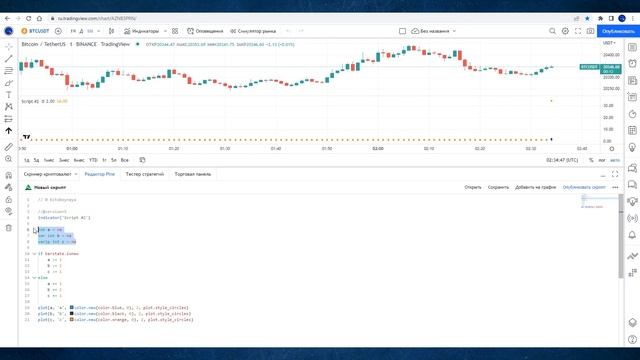This screenshot has width=640, height=360.
Task: Hide all drawings with eye icon
Action: coord(9,211)
